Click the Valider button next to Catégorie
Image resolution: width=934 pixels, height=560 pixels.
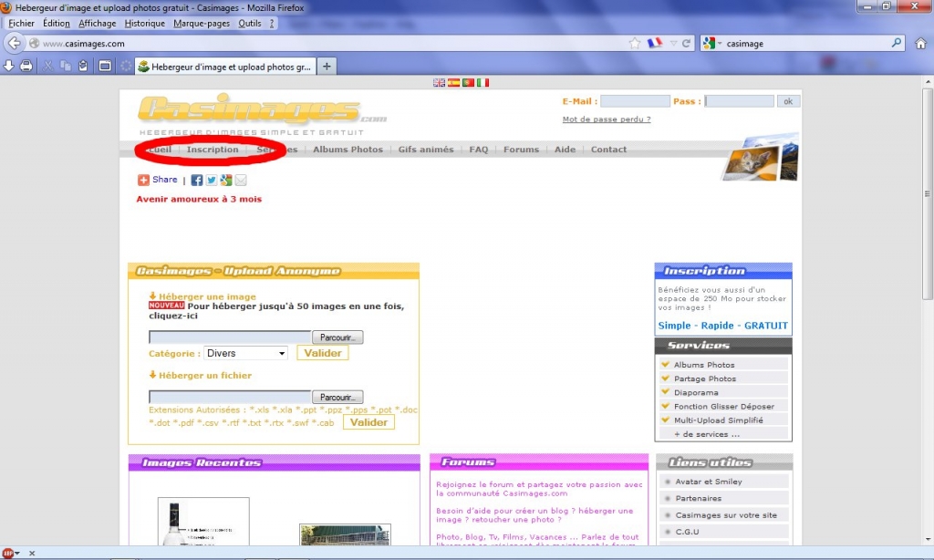point(322,353)
